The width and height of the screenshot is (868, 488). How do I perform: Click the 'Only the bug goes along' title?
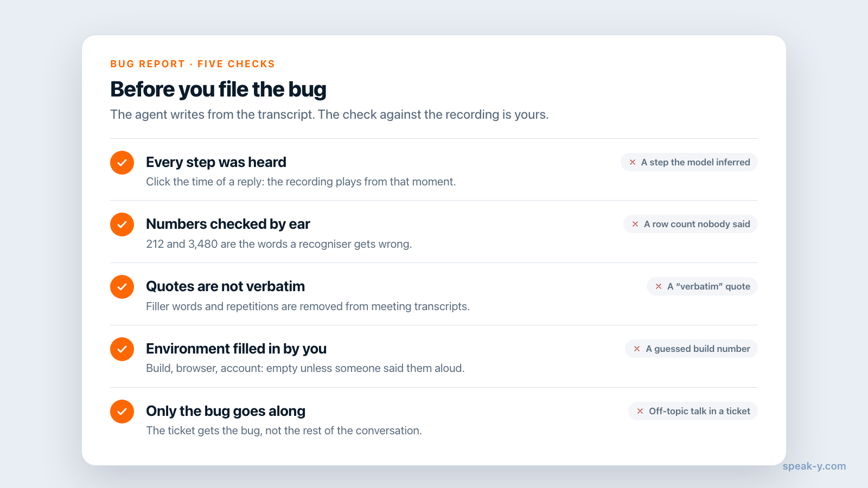pyautogui.click(x=226, y=411)
